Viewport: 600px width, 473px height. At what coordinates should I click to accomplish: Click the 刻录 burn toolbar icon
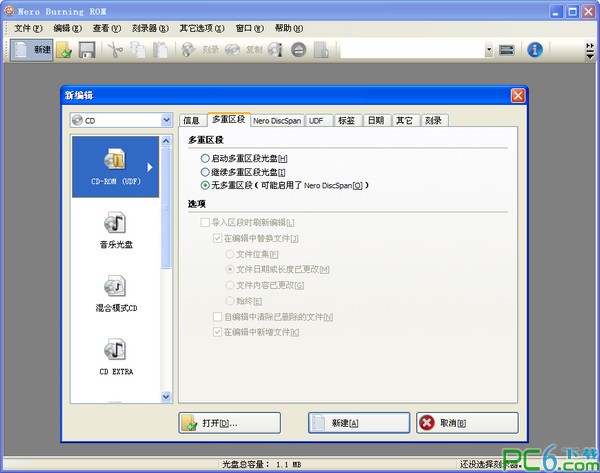[x=200, y=50]
